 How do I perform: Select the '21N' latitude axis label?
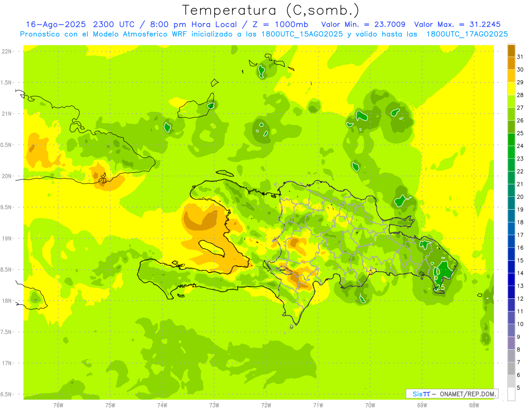[x=8, y=114]
